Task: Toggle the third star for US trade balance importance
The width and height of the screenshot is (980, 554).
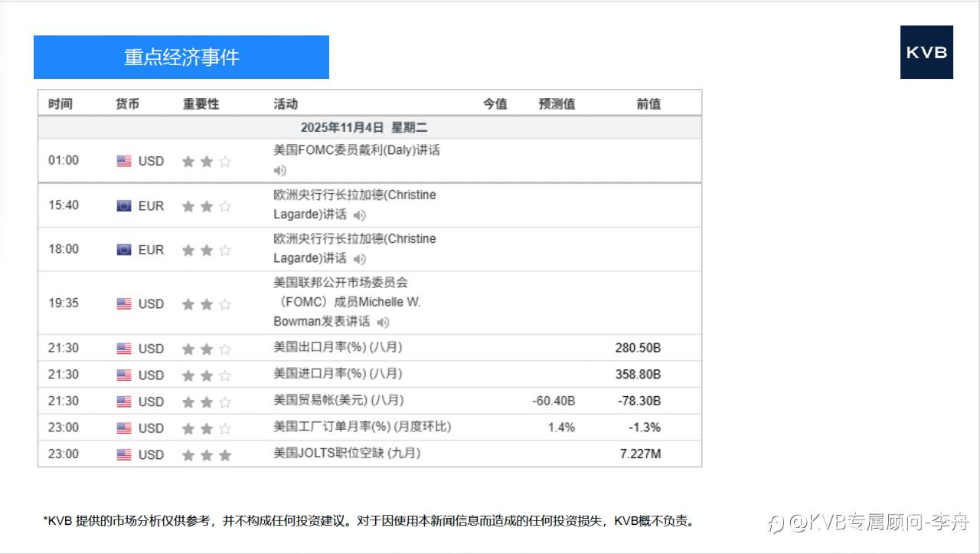Action: [x=224, y=401]
